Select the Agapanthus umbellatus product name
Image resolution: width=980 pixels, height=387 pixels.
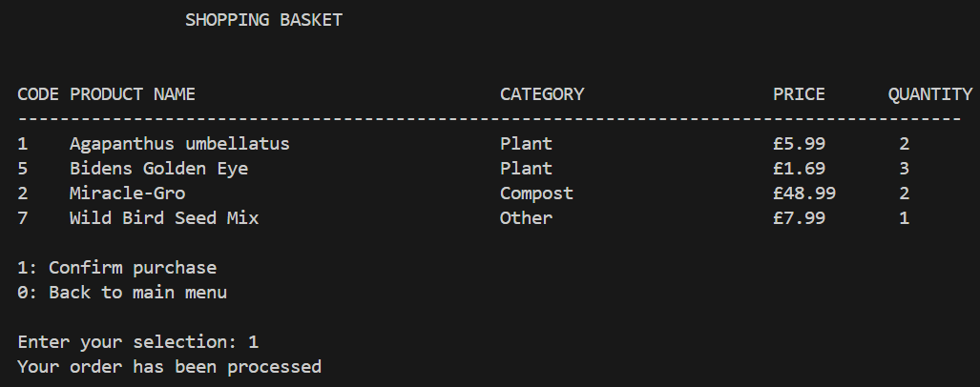179,144
